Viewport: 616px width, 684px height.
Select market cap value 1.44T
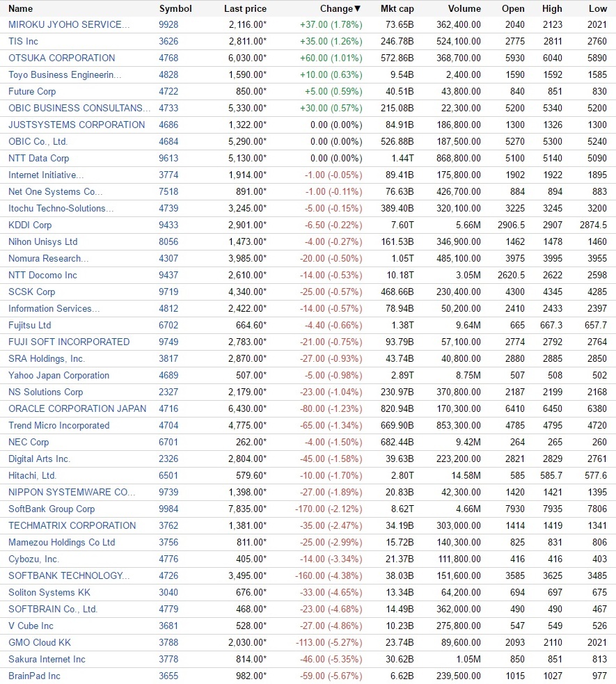click(x=402, y=159)
